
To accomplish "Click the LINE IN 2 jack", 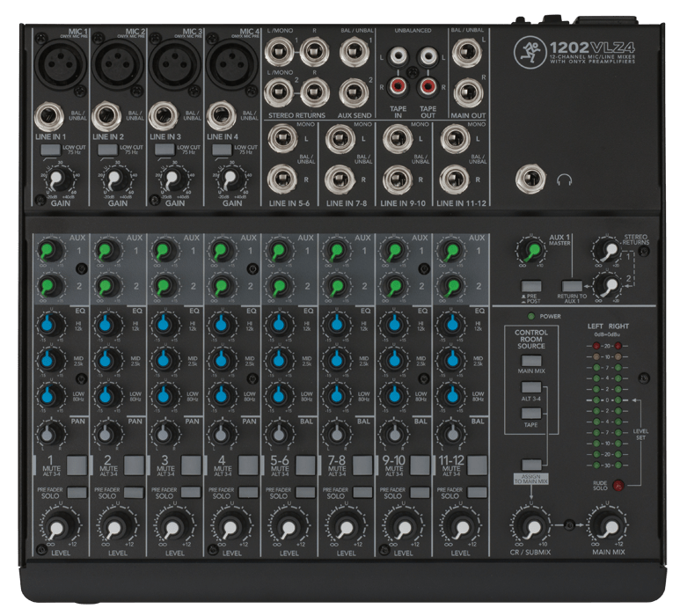I will pyautogui.click(x=106, y=117).
